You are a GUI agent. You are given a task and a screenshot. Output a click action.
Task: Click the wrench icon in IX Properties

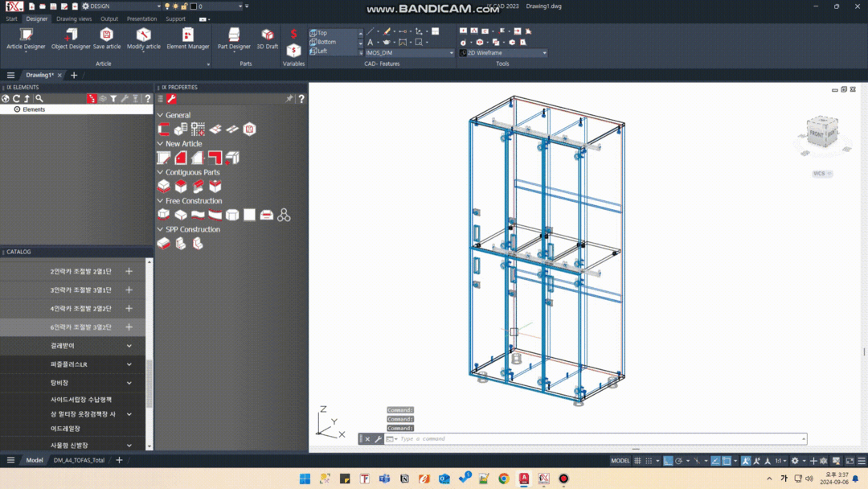point(172,99)
